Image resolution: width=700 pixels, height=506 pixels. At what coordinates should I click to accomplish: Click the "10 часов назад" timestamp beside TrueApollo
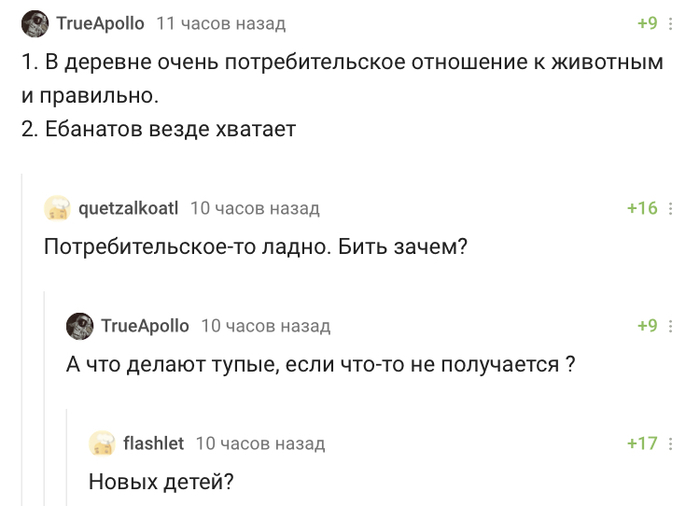[x=265, y=325]
